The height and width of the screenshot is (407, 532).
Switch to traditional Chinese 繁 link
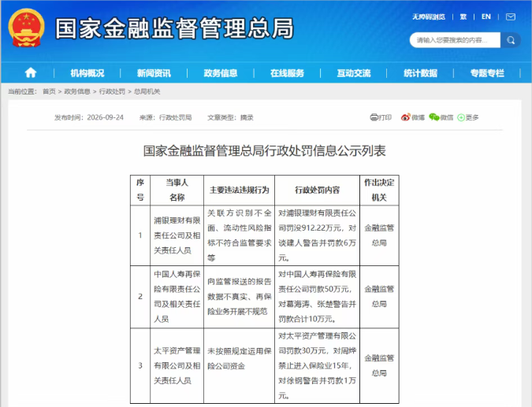coord(463,17)
